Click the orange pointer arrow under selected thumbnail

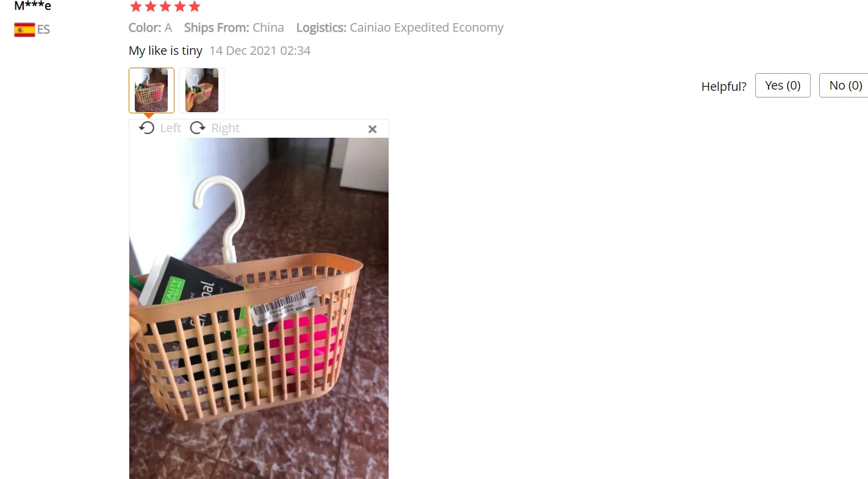pos(149,116)
